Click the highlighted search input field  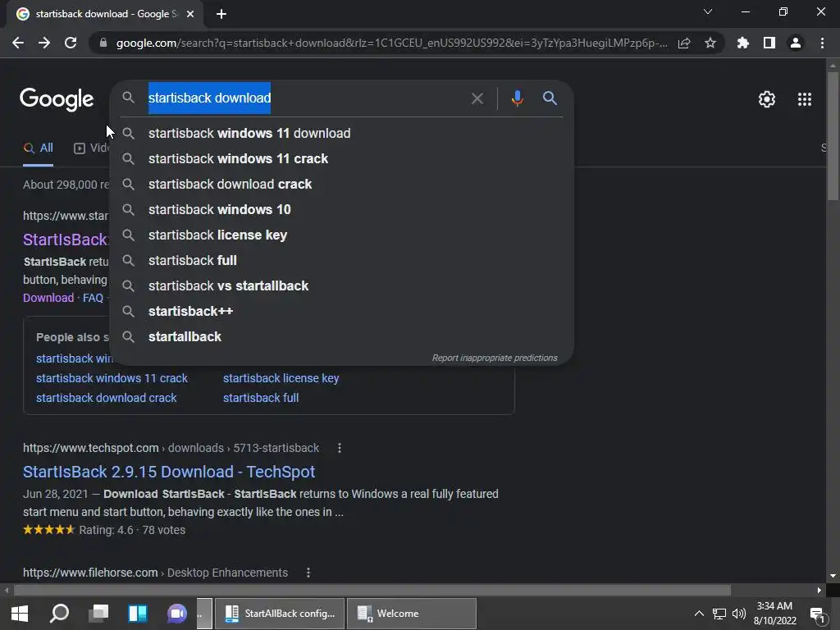click(x=305, y=98)
